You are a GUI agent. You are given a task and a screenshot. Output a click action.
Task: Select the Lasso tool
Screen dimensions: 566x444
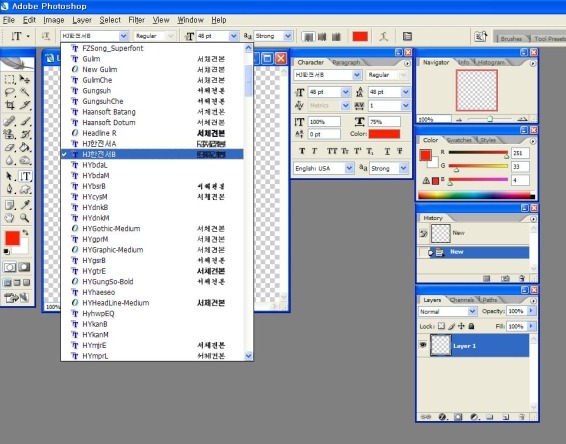[9, 92]
